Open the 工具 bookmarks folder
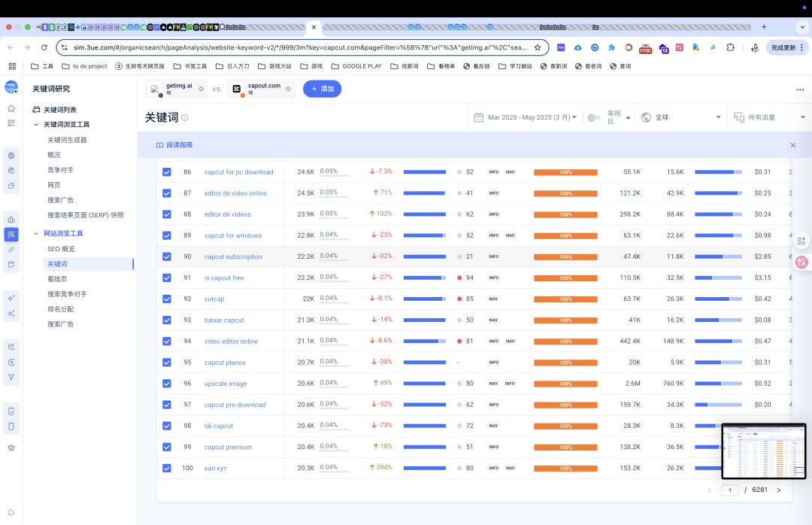 point(42,66)
